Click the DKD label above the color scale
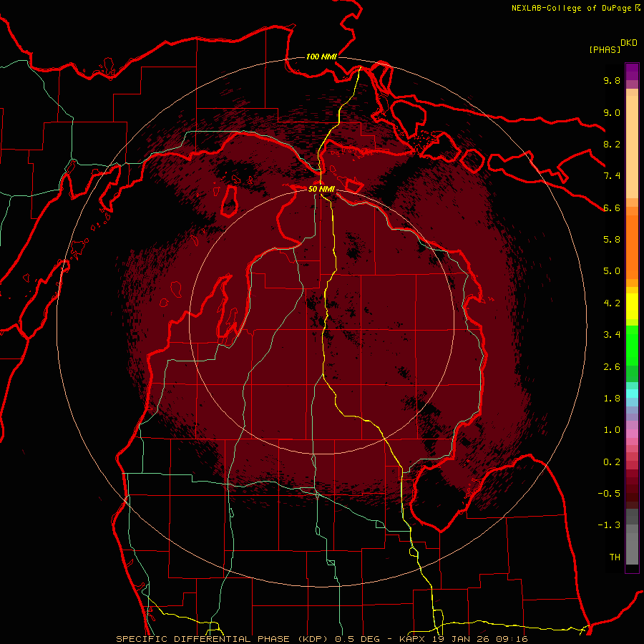The image size is (644, 644). (x=628, y=43)
